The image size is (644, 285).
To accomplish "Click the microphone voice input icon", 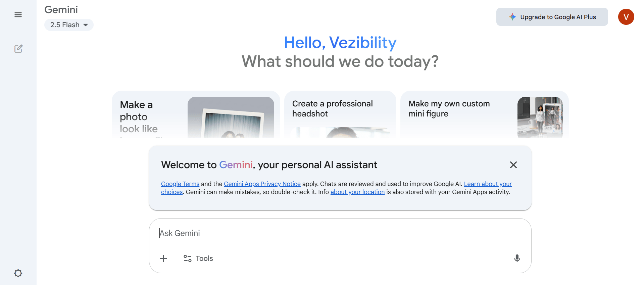I will pos(517,258).
